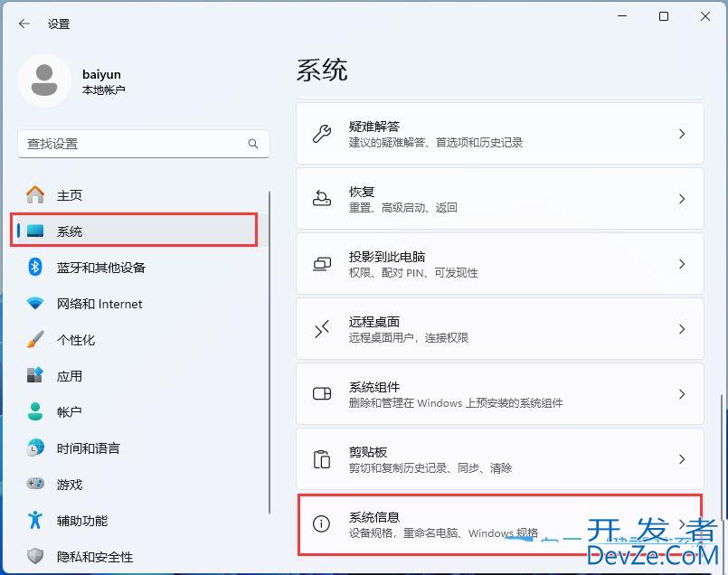Click the 系统组件 component icon
The width and height of the screenshot is (728, 575).
point(322,394)
